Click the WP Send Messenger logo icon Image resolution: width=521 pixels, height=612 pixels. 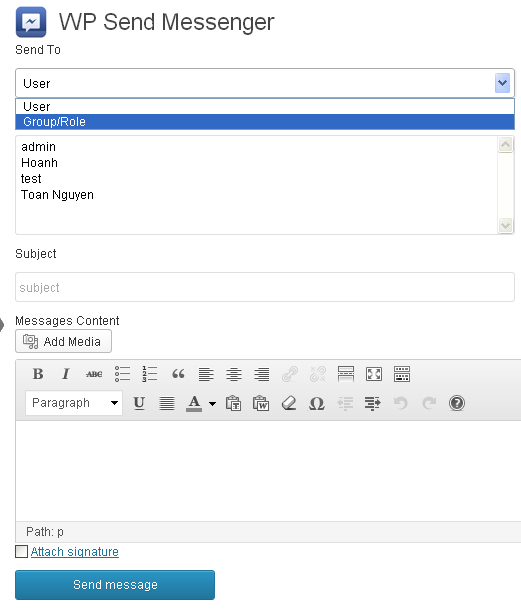31,22
